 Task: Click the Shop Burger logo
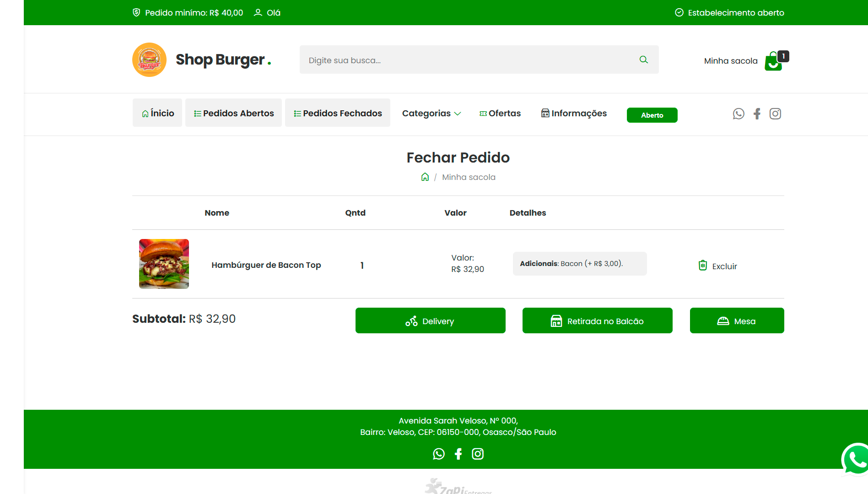pyautogui.click(x=202, y=60)
